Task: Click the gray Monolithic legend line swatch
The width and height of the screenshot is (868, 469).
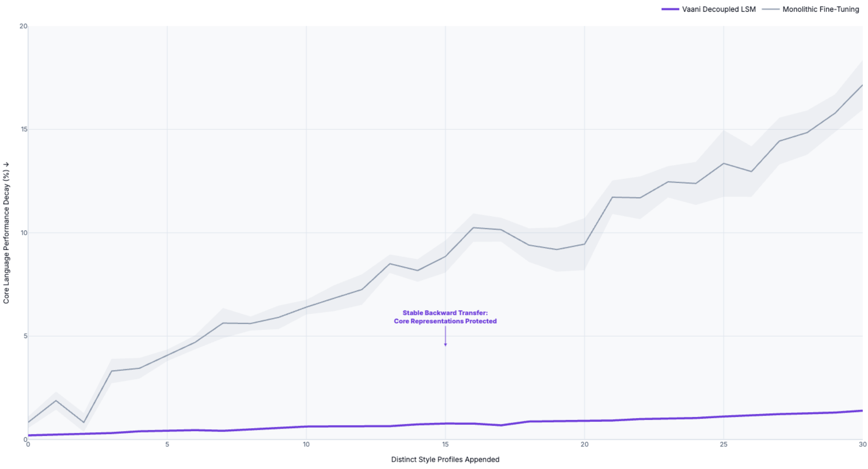Action: [x=771, y=9]
